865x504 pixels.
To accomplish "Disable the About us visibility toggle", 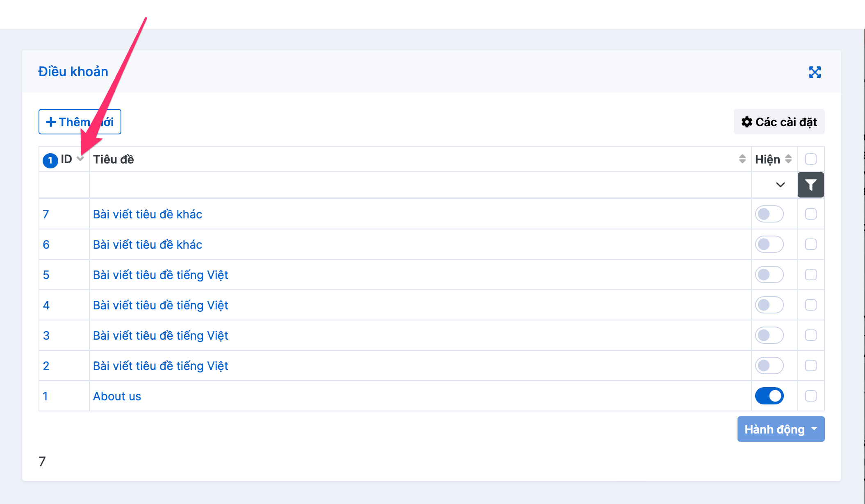I will pos(769,396).
